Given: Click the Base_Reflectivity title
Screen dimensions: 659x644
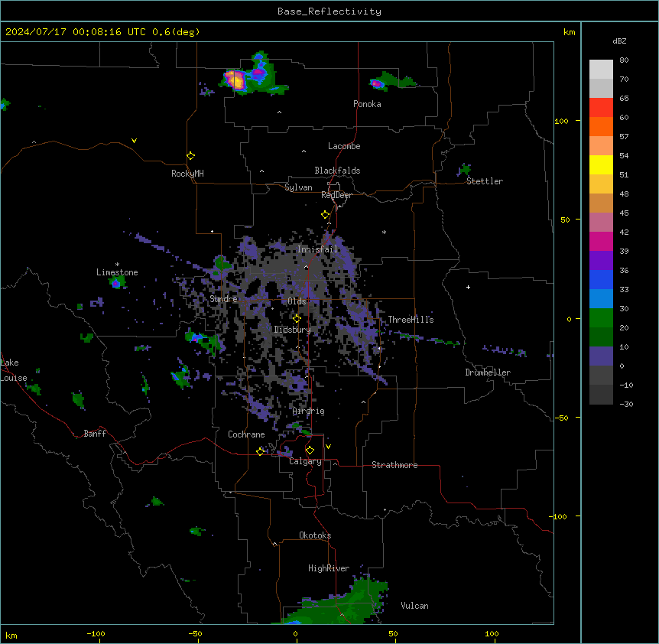Looking at the screenshot, I should tap(329, 11).
